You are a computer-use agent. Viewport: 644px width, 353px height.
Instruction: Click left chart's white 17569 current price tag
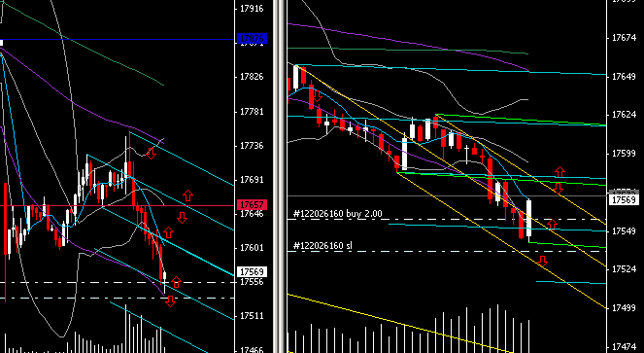click(x=252, y=272)
